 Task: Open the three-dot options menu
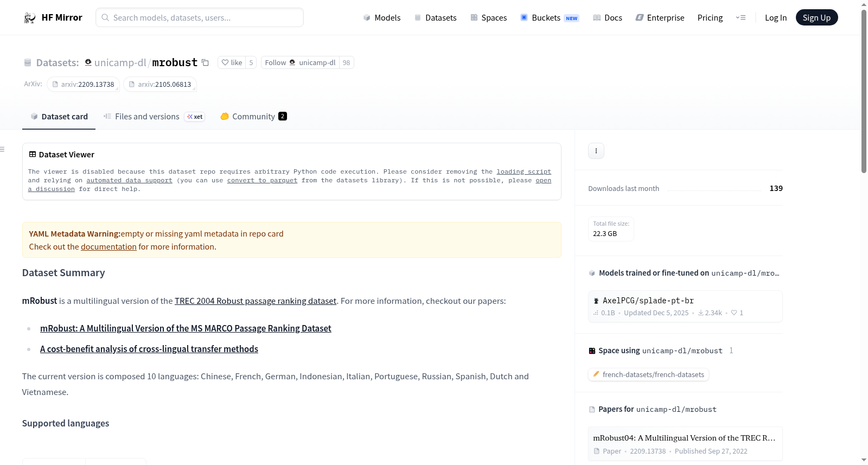(596, 151)
